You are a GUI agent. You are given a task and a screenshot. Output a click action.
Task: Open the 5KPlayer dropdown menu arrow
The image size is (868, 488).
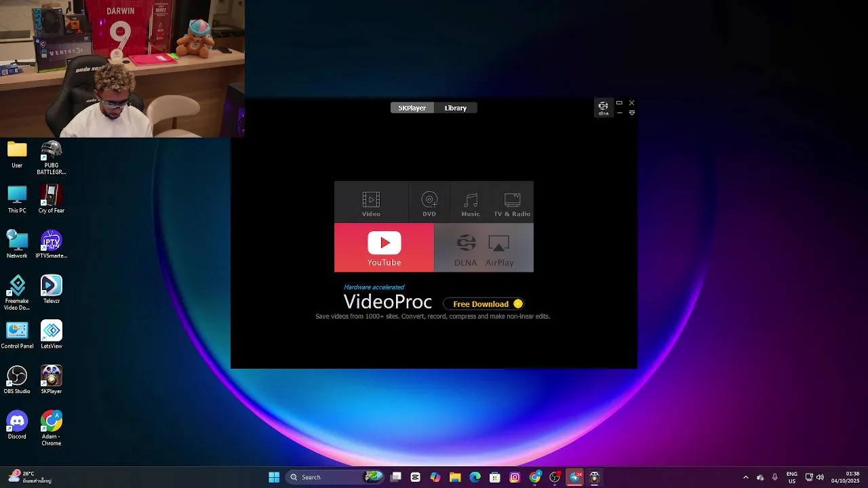pos(632,113)
